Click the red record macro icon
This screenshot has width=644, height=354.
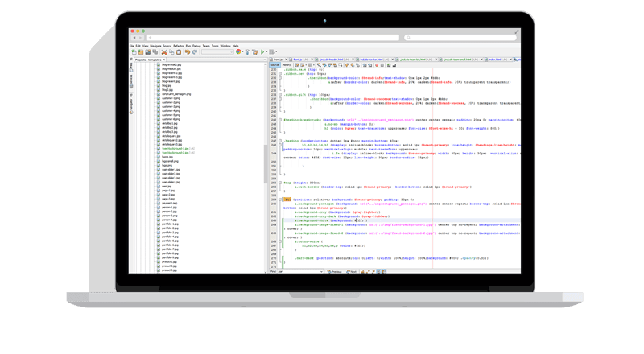coord(377,65)
